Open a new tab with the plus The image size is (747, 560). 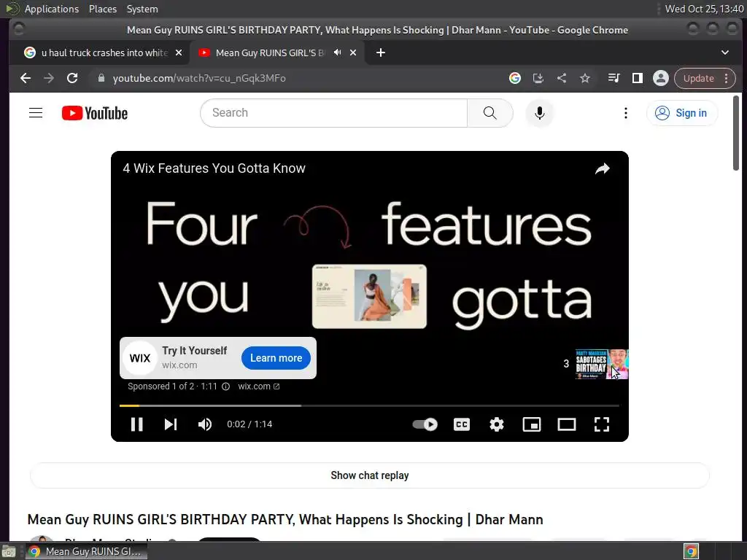(381, 52)
